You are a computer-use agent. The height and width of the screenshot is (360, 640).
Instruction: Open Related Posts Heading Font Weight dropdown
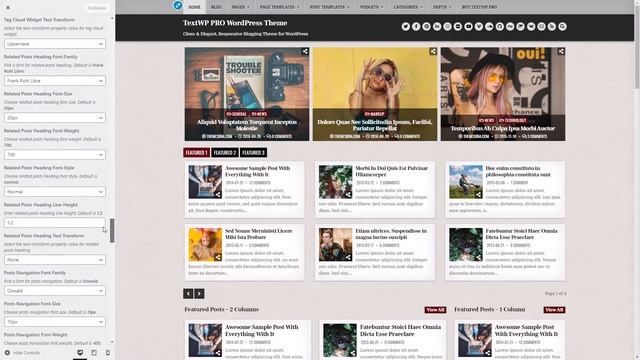55,155
